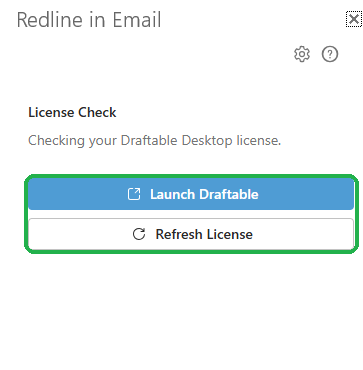Click the Refresh License button
363x370 pixels.
[x=191, y=234]
